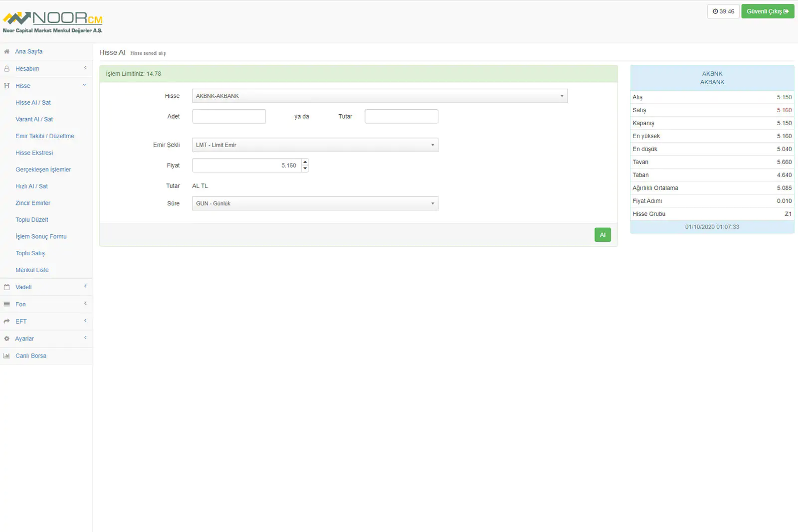Open Emir Takibi / Düzeltme menu item
The width and height of the screenshot is (798, 532).
pyautogui.click(x=44, y=136)
